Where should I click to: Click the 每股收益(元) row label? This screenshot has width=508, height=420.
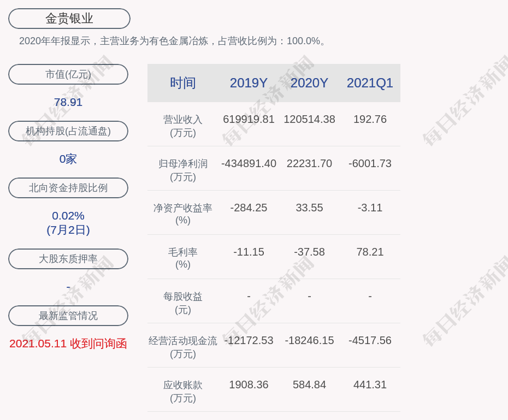tap(183, 303)
